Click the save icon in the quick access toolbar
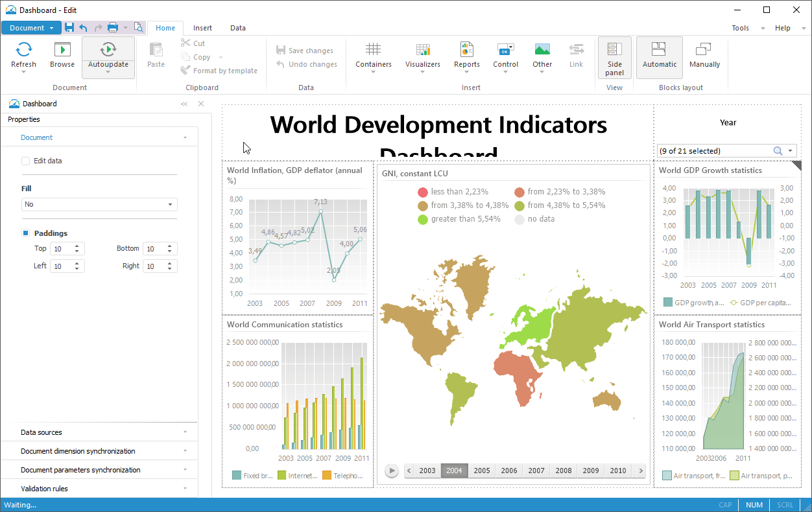This screenshot has width=812, height=512. 69,27
